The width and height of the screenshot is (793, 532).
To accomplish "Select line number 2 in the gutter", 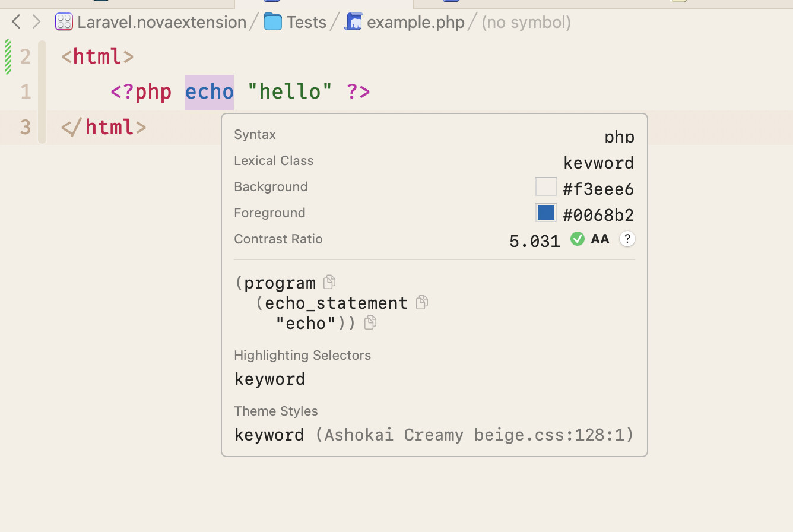I will 25,56.
